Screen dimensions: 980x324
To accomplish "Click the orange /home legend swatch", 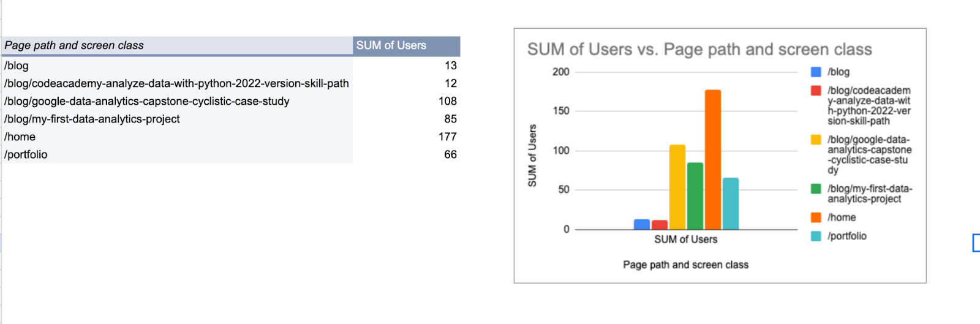I will [816, 217].
